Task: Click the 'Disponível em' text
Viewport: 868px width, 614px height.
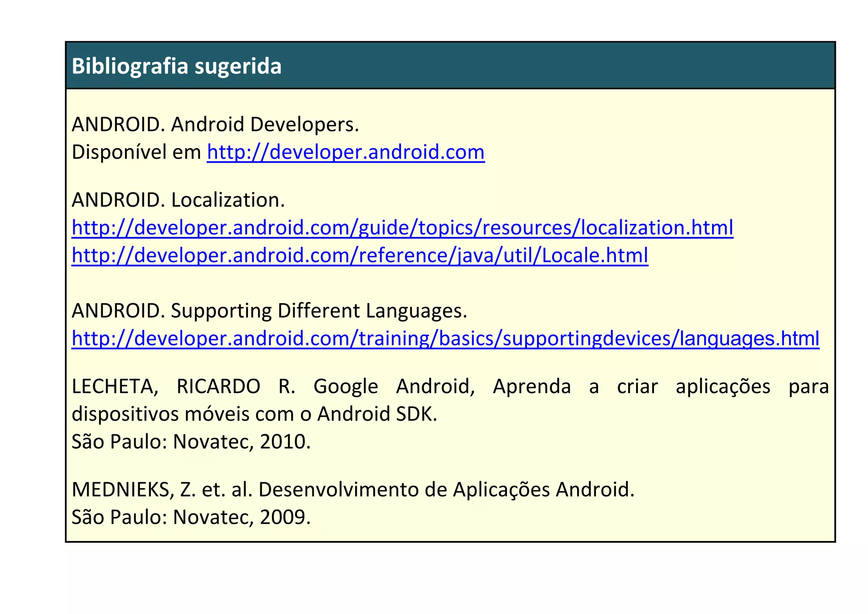Action: [x=136, y=152]
